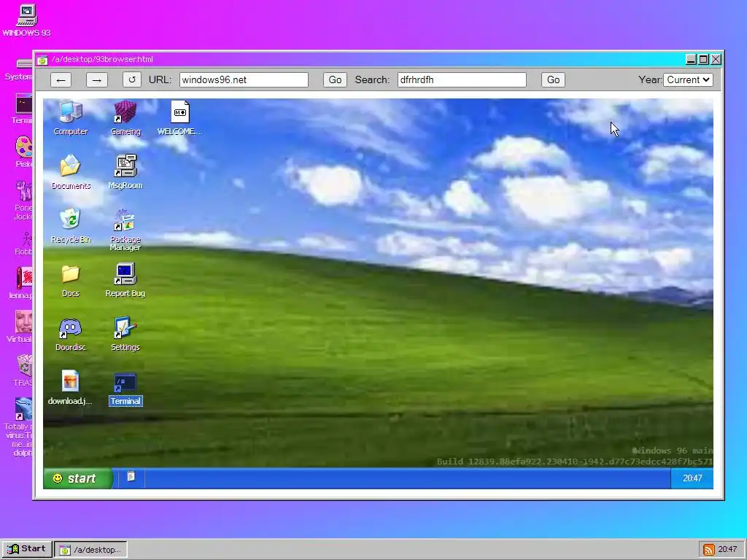Open the TRASH icon on pink desktop
Screen dimensions: 747x560
(x=23, y=370)
